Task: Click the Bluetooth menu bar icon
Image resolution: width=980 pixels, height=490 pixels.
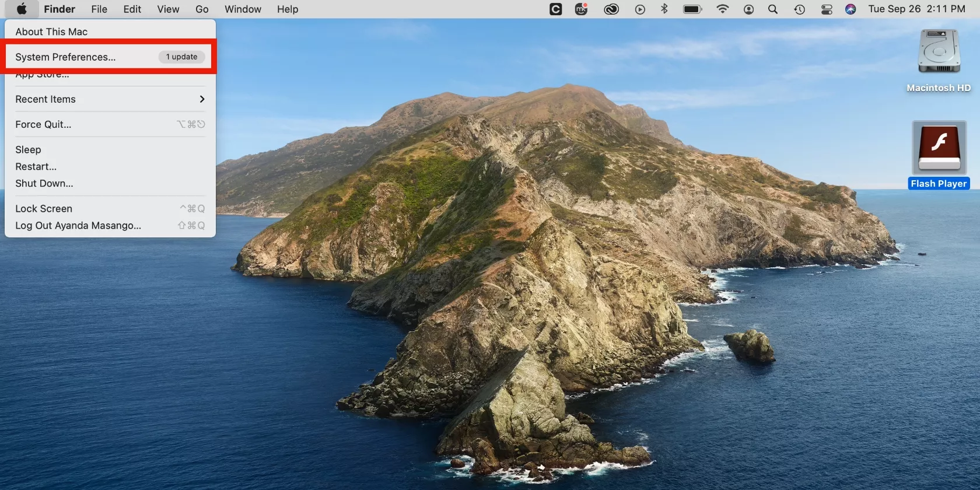Action: [x=664, y=9]
